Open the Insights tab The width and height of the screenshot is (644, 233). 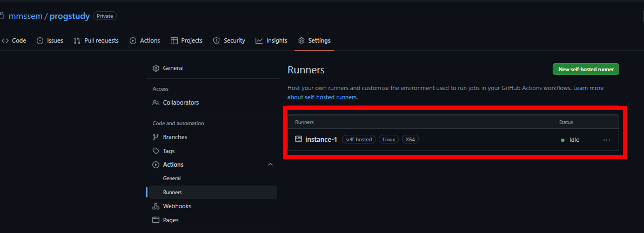tap(271, 40)
